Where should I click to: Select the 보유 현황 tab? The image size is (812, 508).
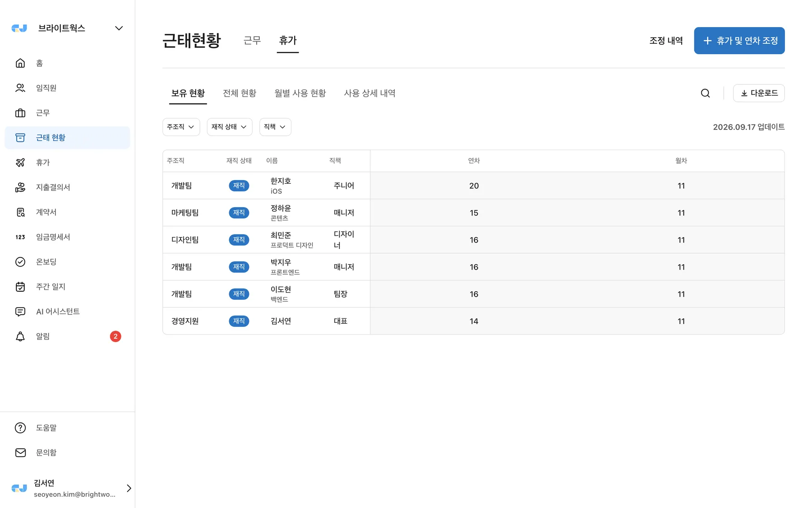pos(188,93)
